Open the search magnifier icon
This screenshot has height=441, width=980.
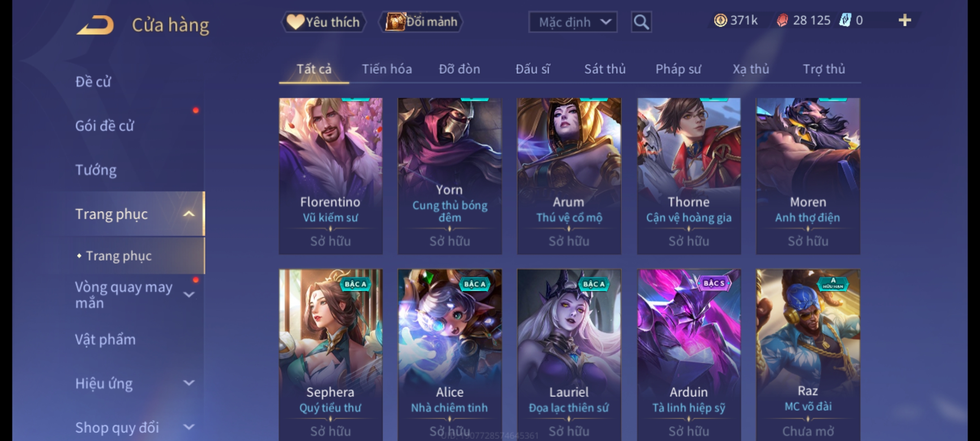pyautogui.click(x=641, y=22)
